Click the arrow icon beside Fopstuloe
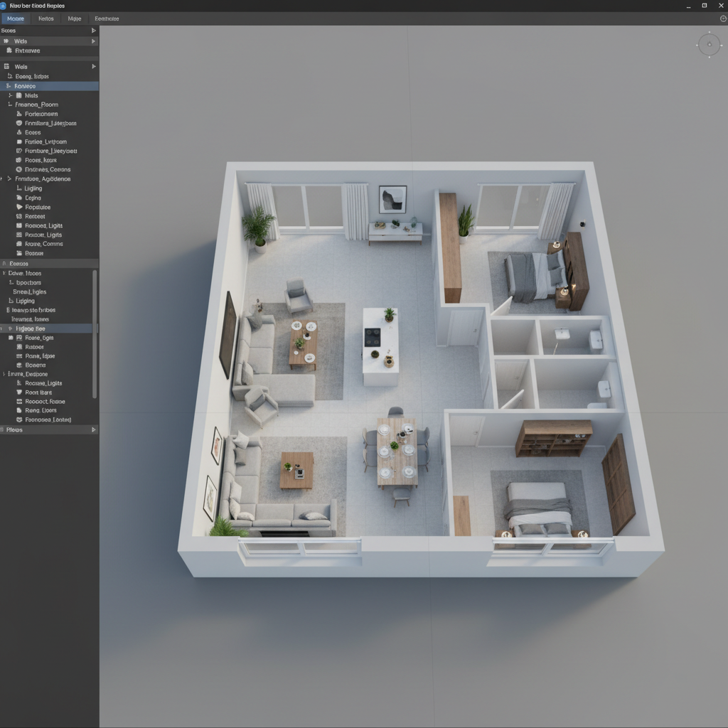Image resolution: width=728 pixels, height=728 pixels. 19,207
